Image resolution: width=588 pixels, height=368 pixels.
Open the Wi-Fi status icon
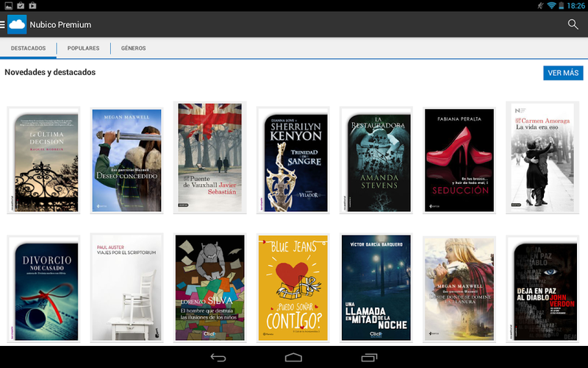tap(551, 6)
